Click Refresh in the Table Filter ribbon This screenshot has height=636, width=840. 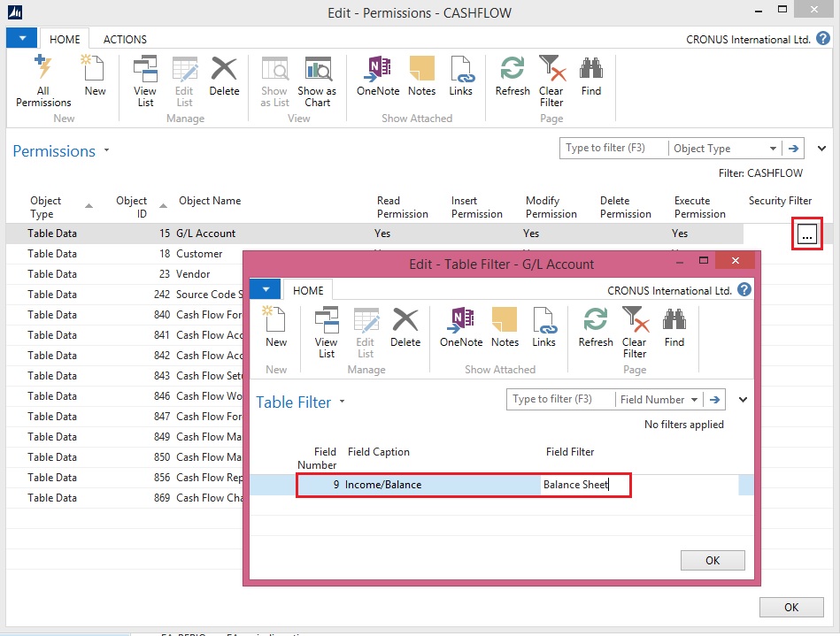tap(596, 328)
